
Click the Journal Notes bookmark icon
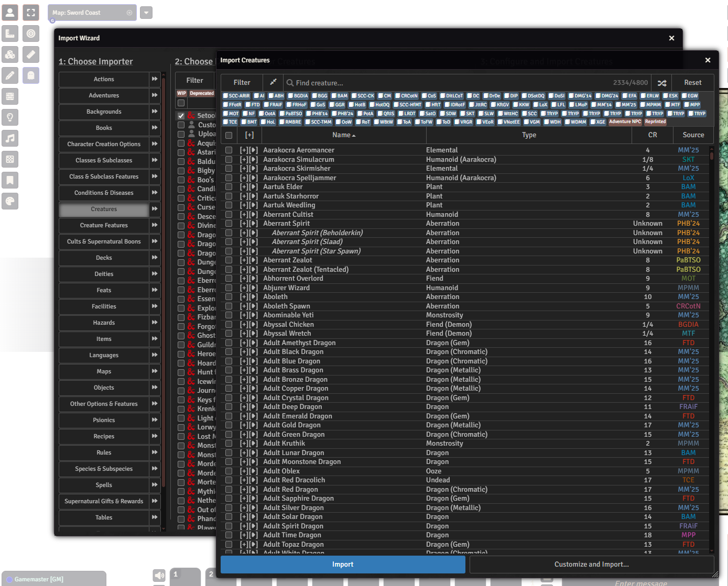(x=10, y=180)
